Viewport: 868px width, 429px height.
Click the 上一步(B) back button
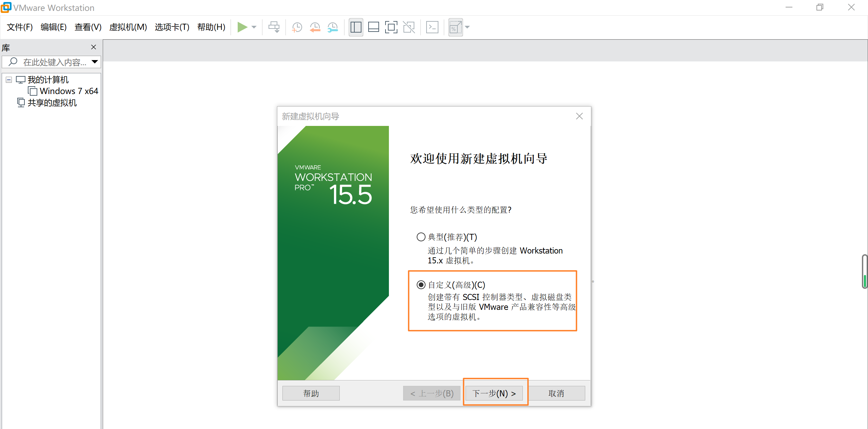coord(432,393)
